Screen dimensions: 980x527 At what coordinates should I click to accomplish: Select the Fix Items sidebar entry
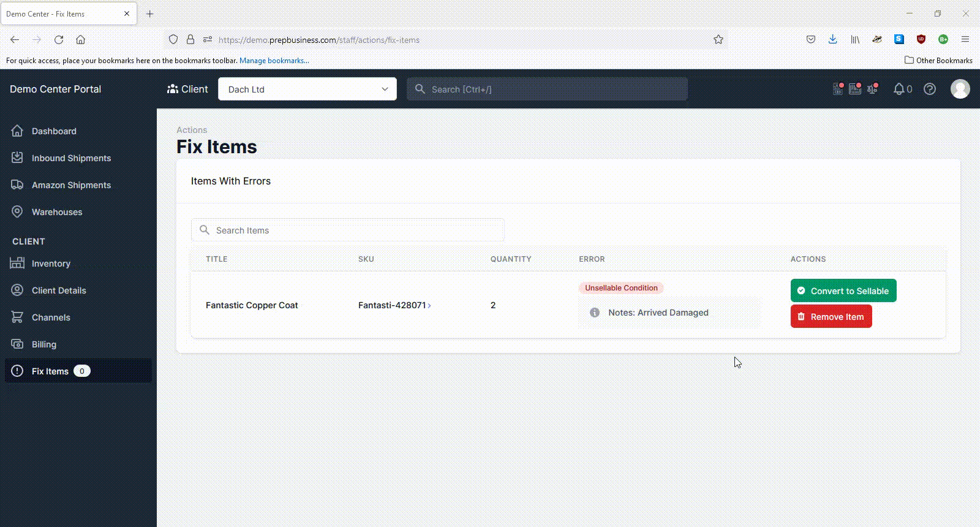point(78,371)
